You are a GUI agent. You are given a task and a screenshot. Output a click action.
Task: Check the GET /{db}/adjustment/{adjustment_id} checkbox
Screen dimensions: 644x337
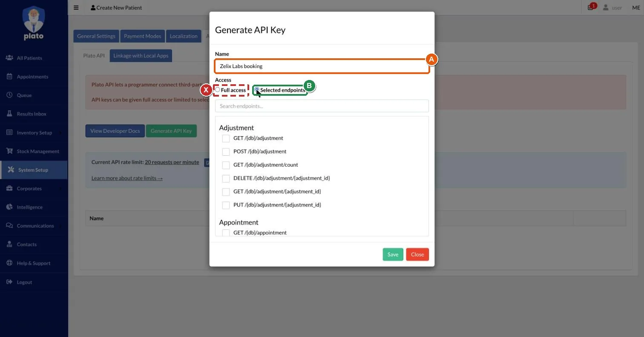point(226,191)
